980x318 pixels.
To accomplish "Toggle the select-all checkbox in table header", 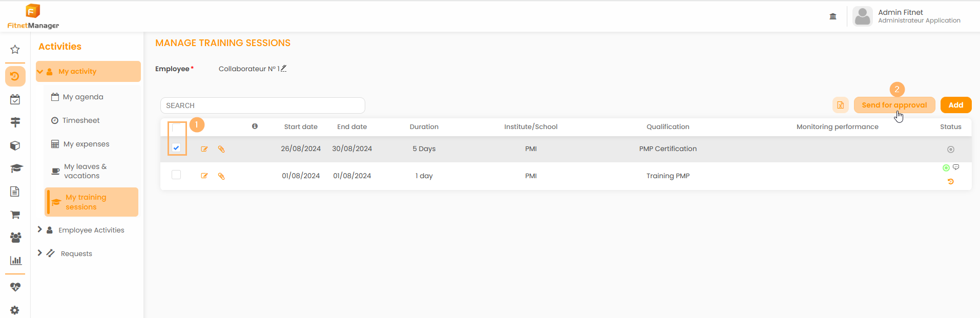I will click(x=176, y=128).
